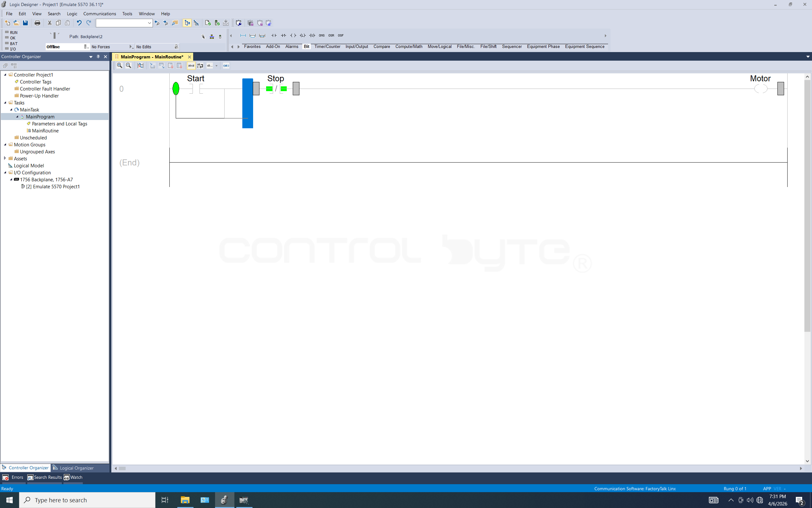Click the Open project folder icon
Viewport: 812px width, 508px height.
click(x=16, y=23)
